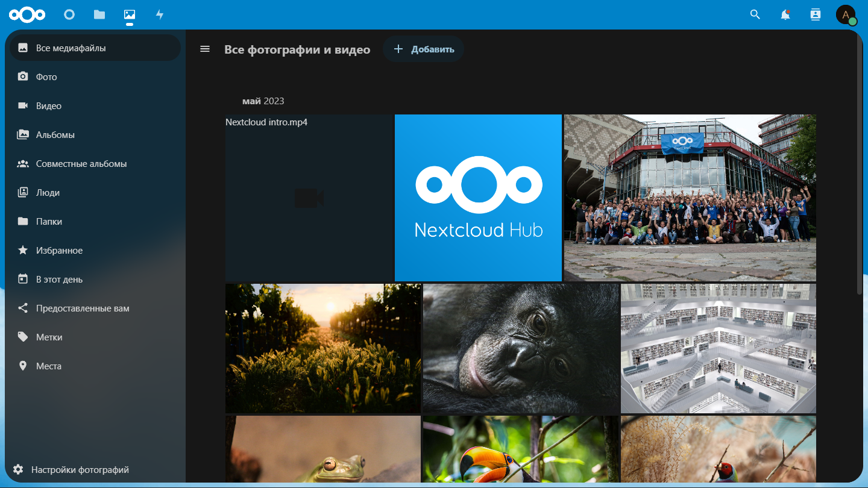868x488 pixels.
Task: Go to Альбомы section
Action: pos(55,134)
